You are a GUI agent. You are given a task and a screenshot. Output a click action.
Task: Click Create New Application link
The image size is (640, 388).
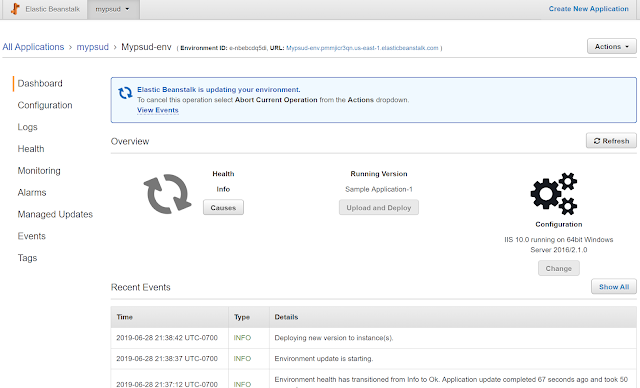pyautogui.click(x=588, y=9)
